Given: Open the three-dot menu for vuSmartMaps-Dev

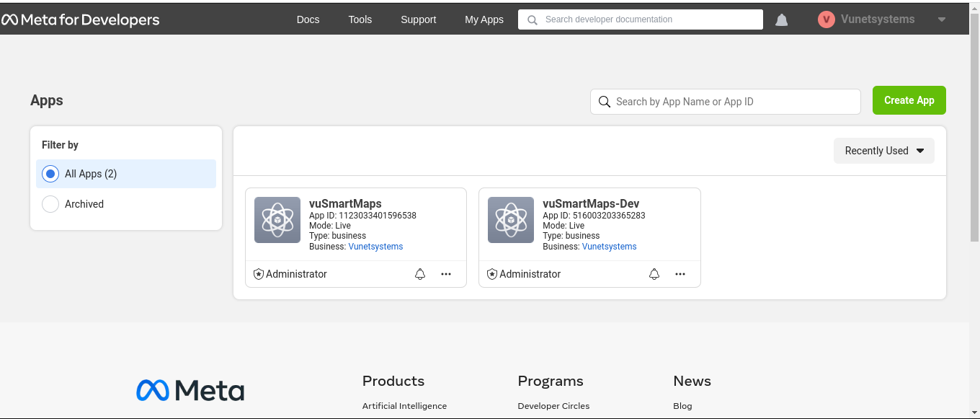Looking at the screenshot, I should (680, 274).
